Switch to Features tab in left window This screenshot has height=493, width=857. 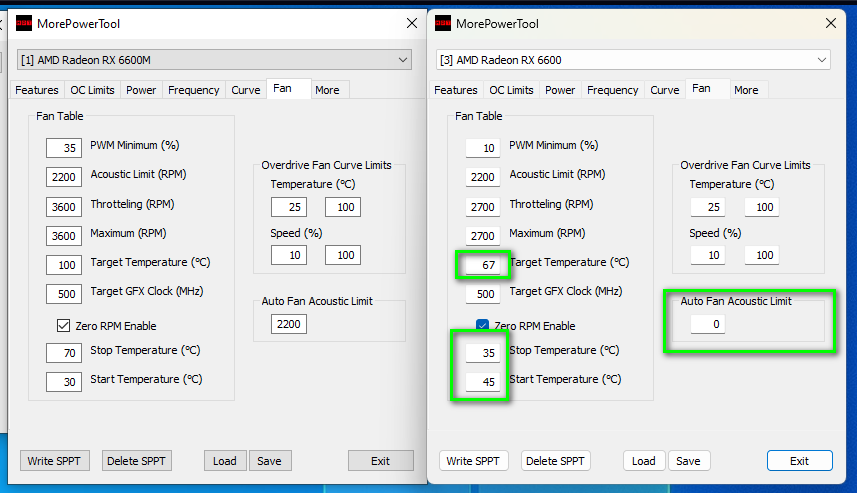coord(37,90)
